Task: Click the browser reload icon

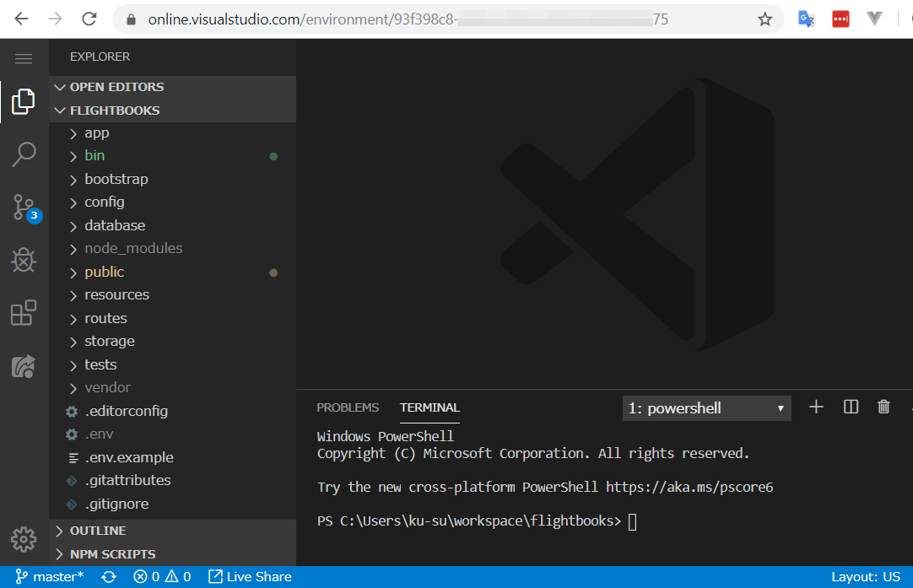Action: (89, 19)
